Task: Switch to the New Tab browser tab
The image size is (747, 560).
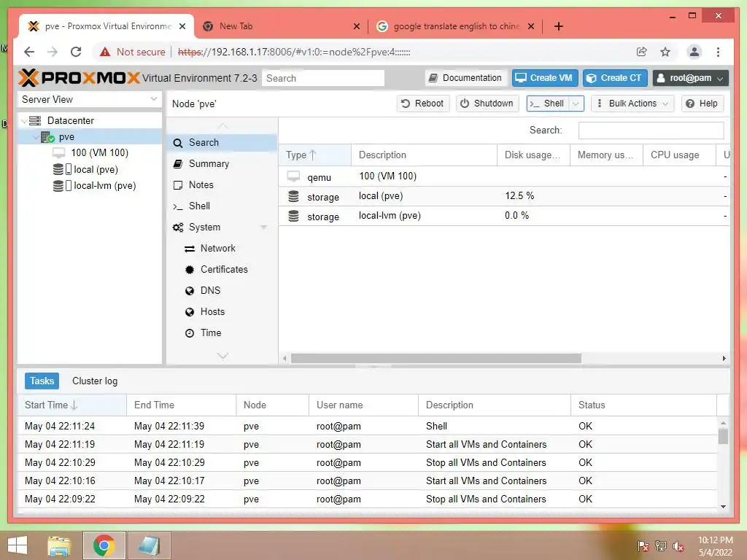Action: [x=281, y=26]
